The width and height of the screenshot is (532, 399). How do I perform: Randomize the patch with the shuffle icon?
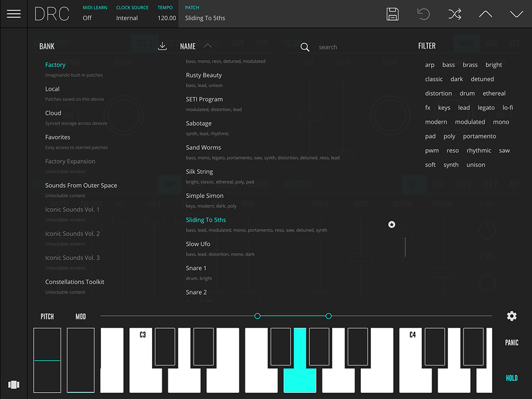coord(454,14)
